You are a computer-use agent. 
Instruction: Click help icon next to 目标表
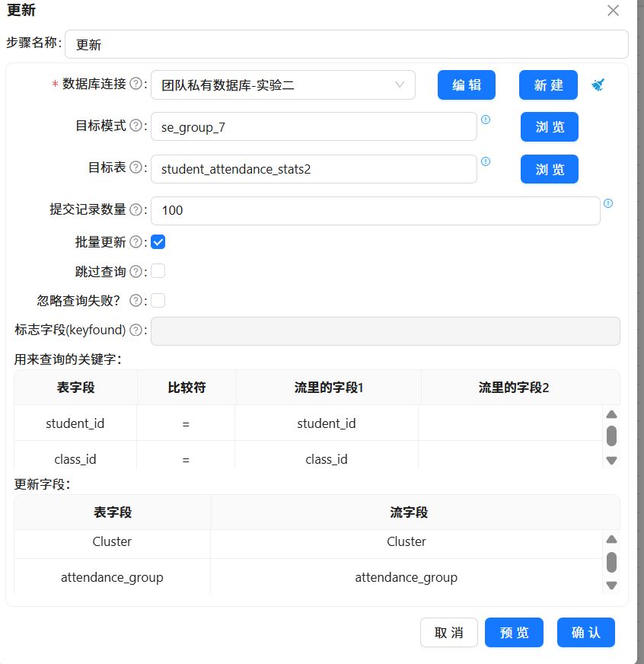[x=135, y=168]
